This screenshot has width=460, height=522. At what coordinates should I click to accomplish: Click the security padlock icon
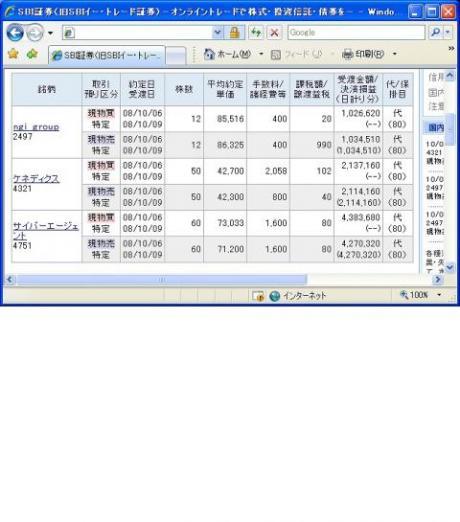(235, 33)
